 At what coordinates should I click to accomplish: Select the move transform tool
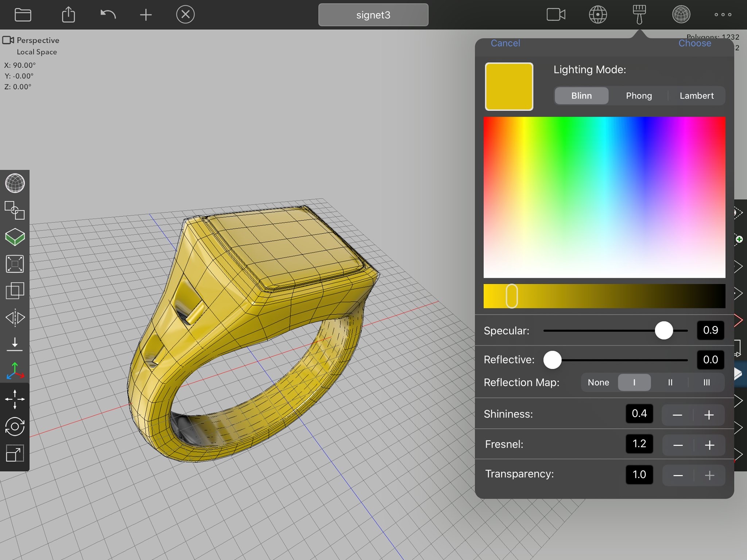point(15,399)
